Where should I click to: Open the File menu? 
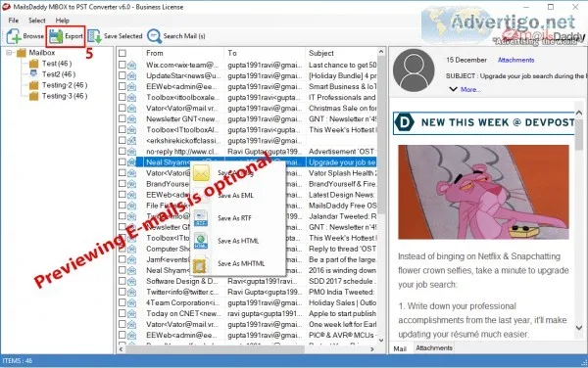(13, 21)
